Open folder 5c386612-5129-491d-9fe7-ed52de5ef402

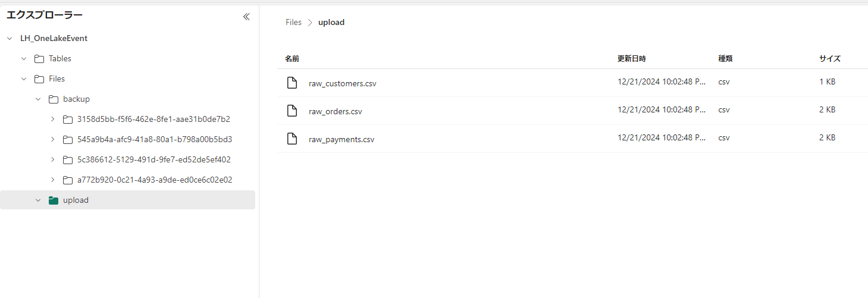pyautogui.click(x=154, y=160)
